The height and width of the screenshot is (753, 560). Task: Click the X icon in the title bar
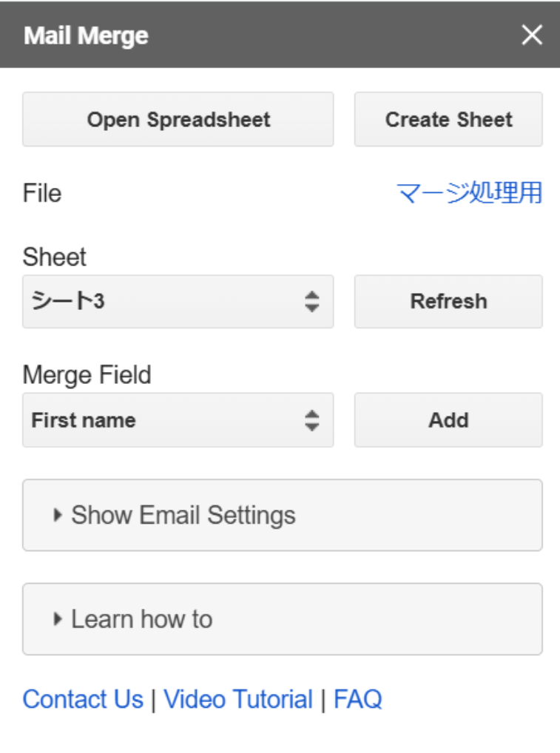point(532,35)
